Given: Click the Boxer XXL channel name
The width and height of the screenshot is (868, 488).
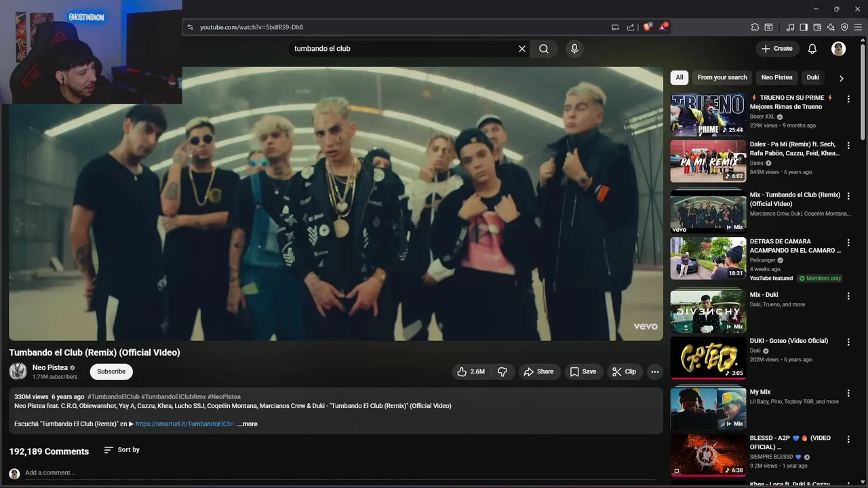Looking at the screenshot, I should 762,117.
